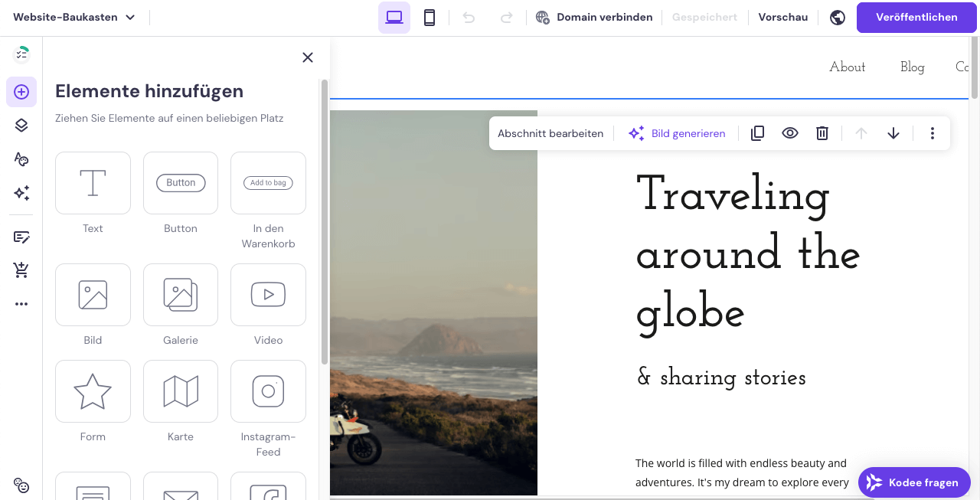
Task: Click the globe language icon
Action: point(838,17)
